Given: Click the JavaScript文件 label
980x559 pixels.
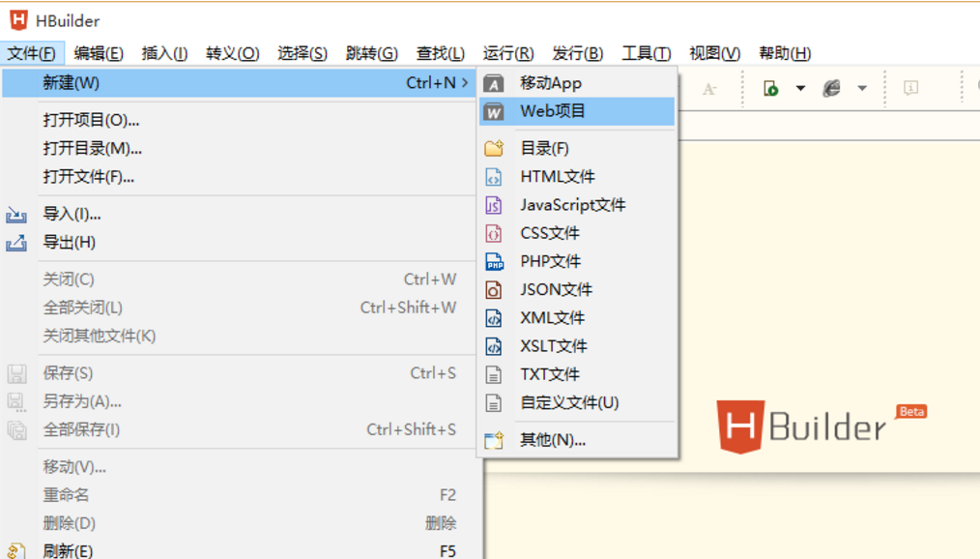Looking at the screenshot, I should 572,205.
